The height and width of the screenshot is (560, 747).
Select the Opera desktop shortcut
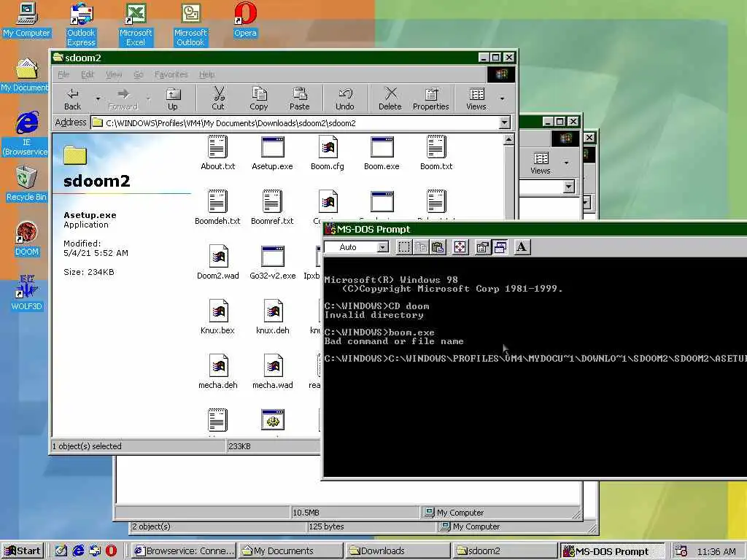(245, 20)
